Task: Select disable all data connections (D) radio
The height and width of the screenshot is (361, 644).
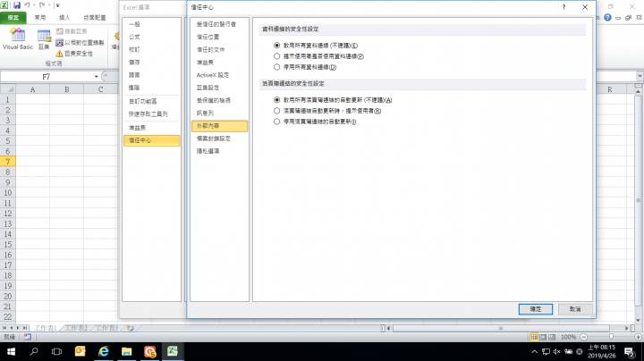Action: coord(276,67)
